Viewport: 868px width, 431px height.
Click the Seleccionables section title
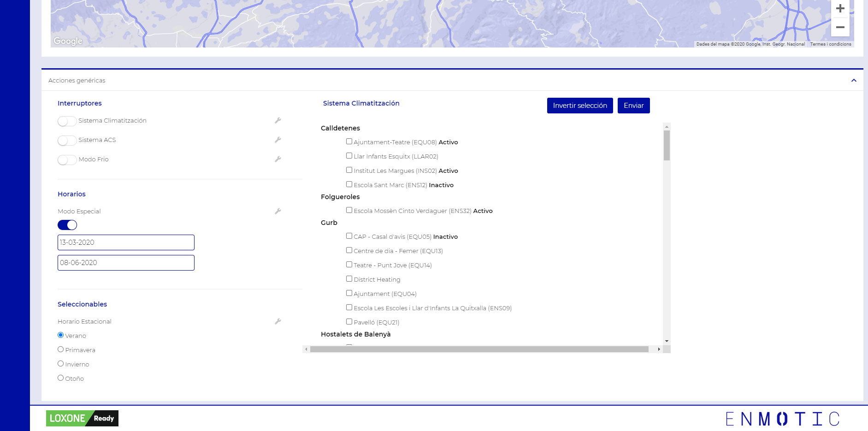point(82,304)
